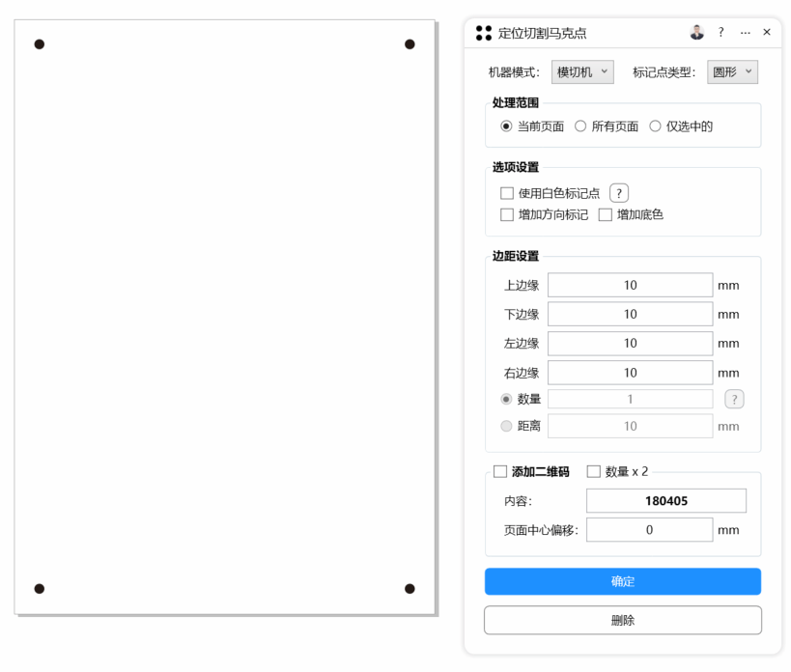Close the 定位切割马克点 dialog
The width and height of the screenshot is (791, 672).
tap(767, 33)
